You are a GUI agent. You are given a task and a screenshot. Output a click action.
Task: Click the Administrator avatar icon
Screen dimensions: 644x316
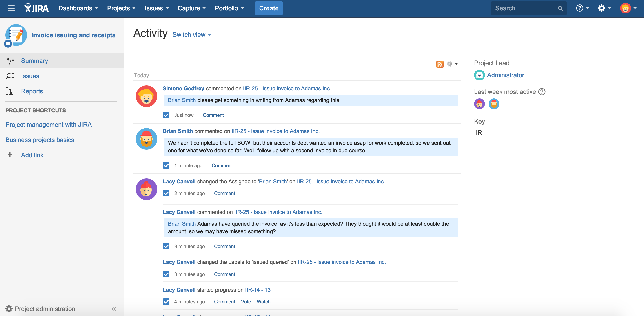click(479, 75)
